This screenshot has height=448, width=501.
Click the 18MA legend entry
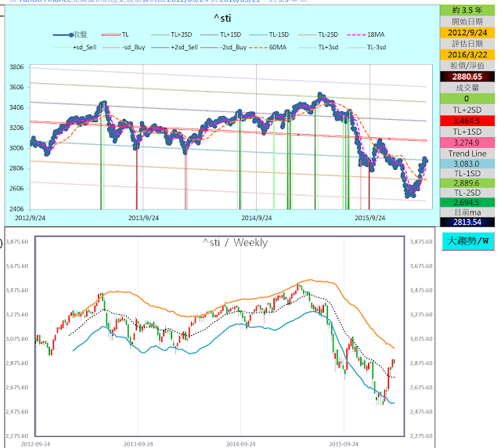[x=366, y=34]
